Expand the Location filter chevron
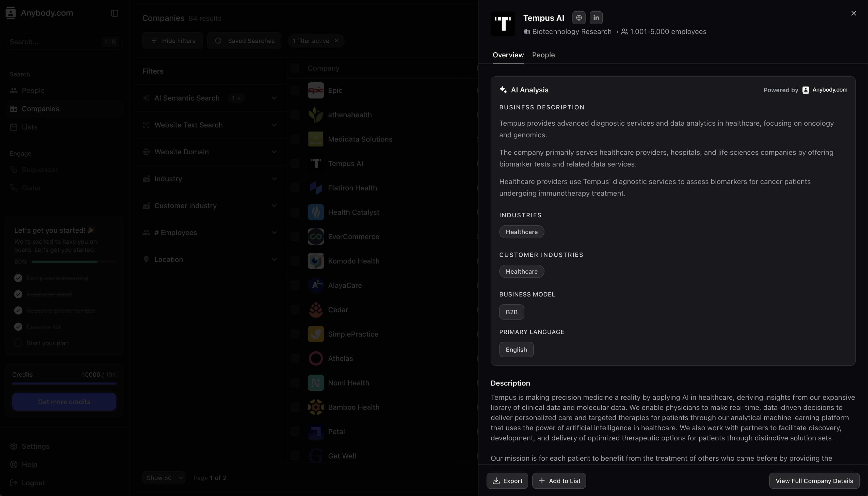 274,260
